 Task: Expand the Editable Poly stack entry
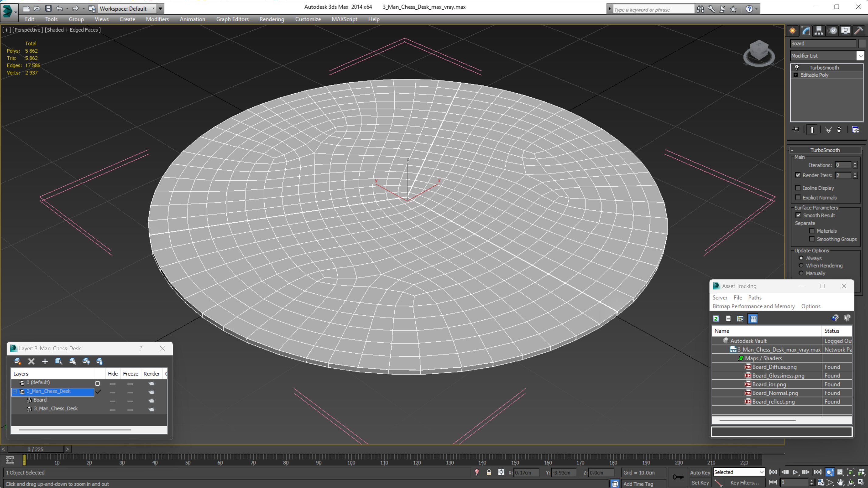(796, 75)
